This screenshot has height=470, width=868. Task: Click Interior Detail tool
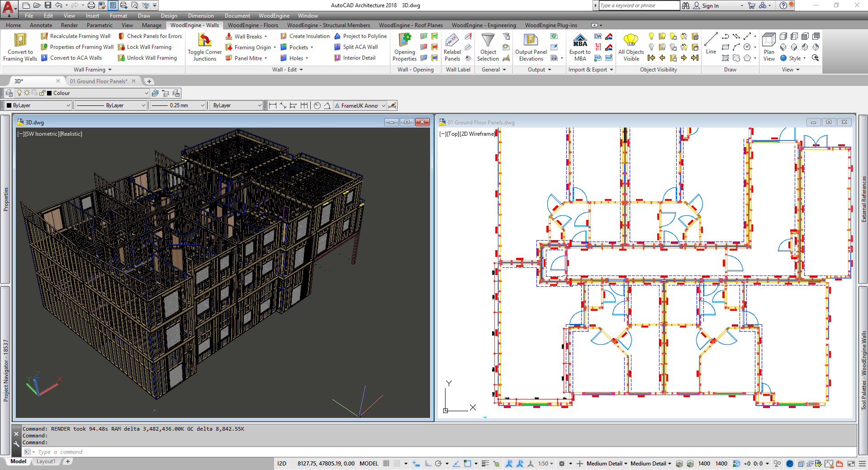[x=355, y=58]
